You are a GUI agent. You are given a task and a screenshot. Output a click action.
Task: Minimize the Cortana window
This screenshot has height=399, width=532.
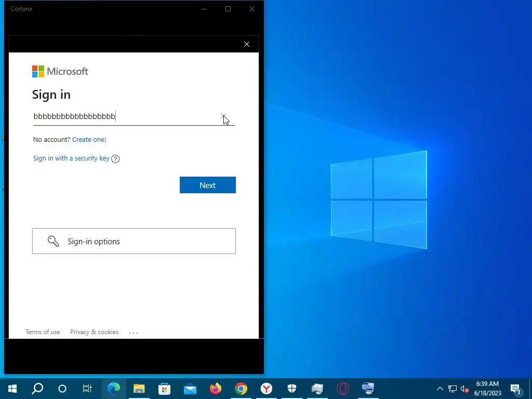(204, 9)
